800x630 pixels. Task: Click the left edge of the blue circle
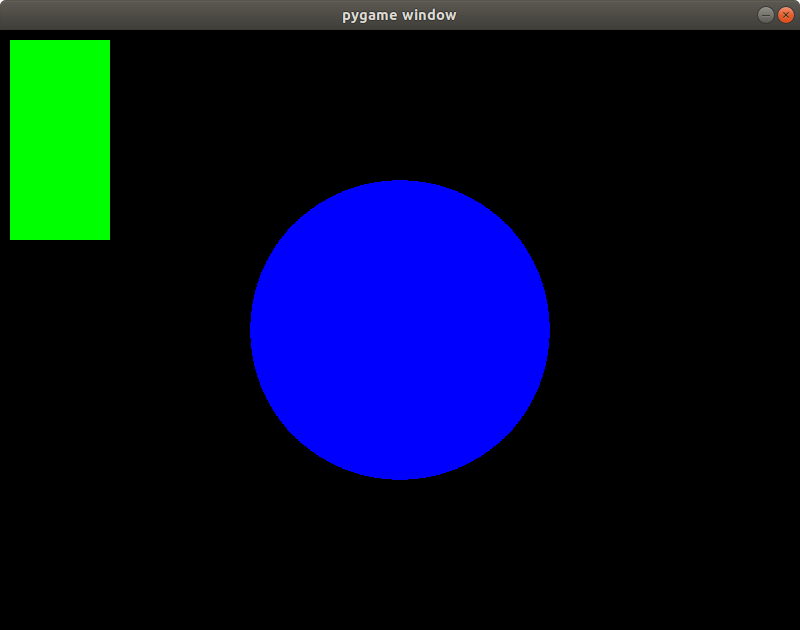pos(255,330)
